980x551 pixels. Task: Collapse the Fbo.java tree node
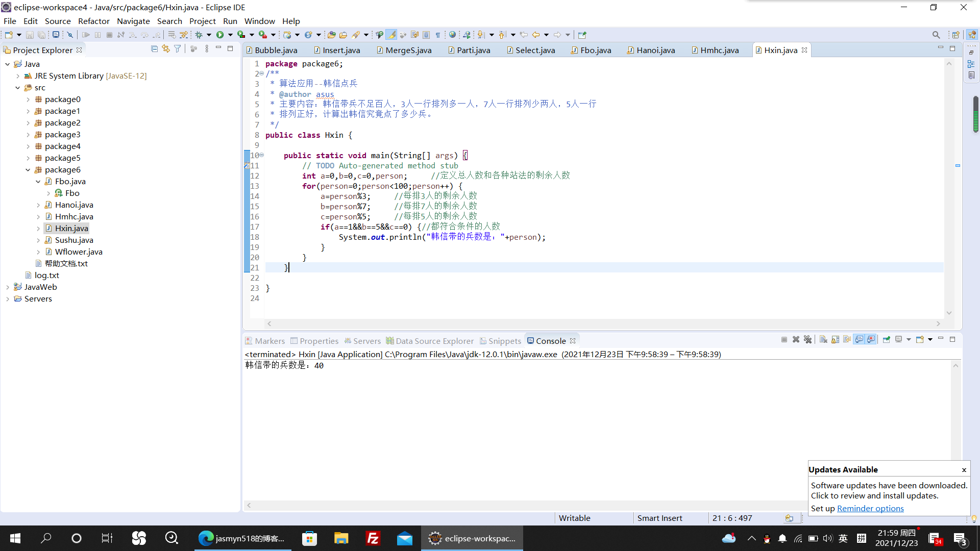tap(38, 182)
